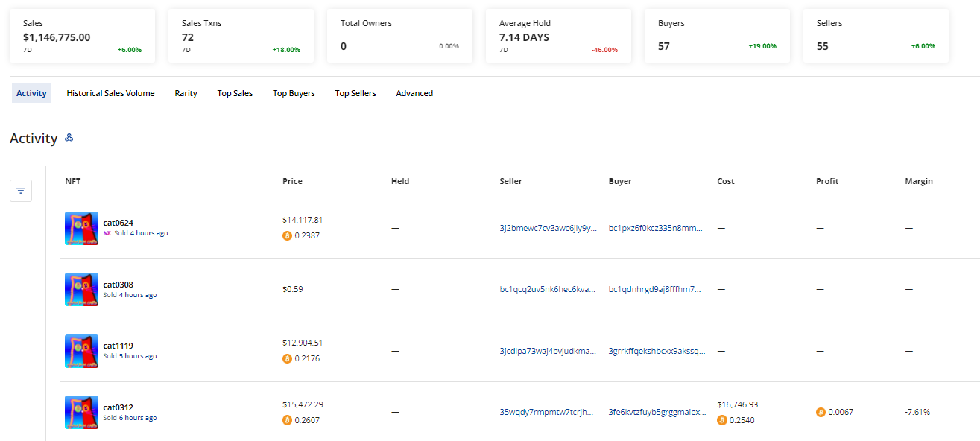Click the Sales $1,146,775.00 stat card
The width and height of the screenshot is (980, 441).
click(82, 36)
